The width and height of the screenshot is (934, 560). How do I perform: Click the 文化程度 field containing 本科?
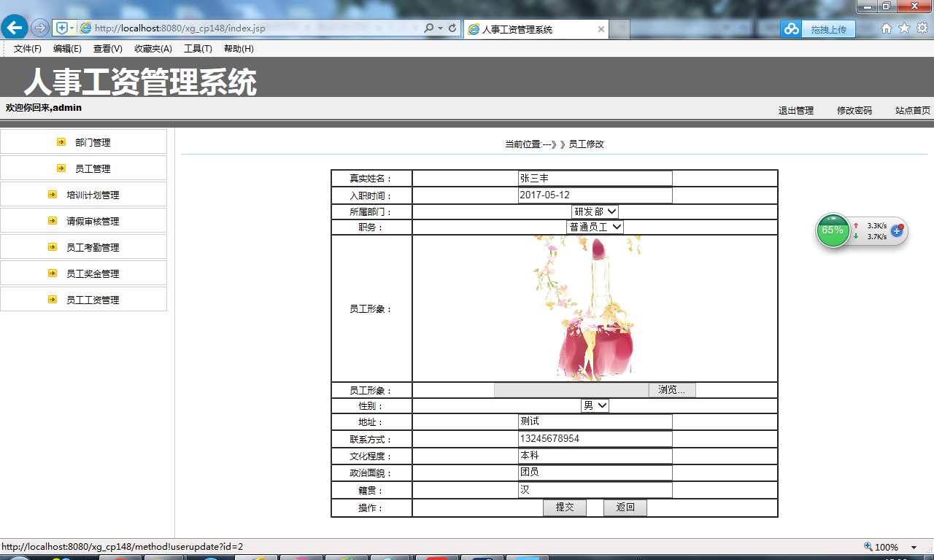pos(595,456)
